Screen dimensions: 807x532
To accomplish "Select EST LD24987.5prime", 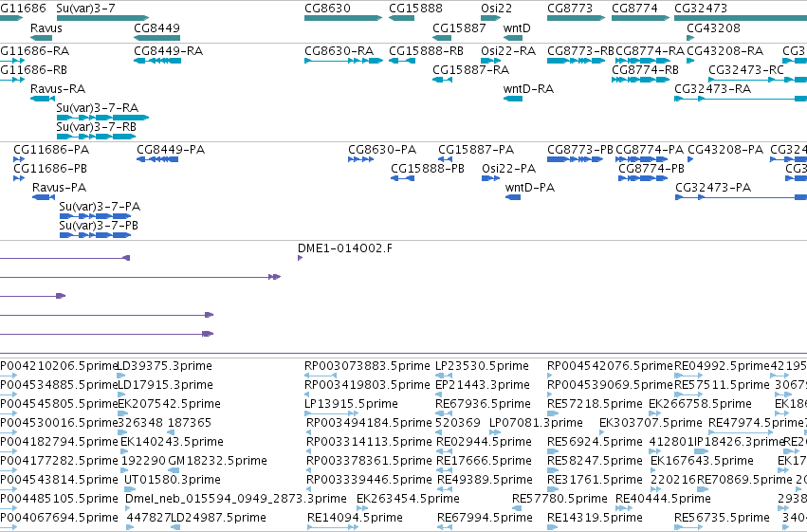I will click(175, 527).
